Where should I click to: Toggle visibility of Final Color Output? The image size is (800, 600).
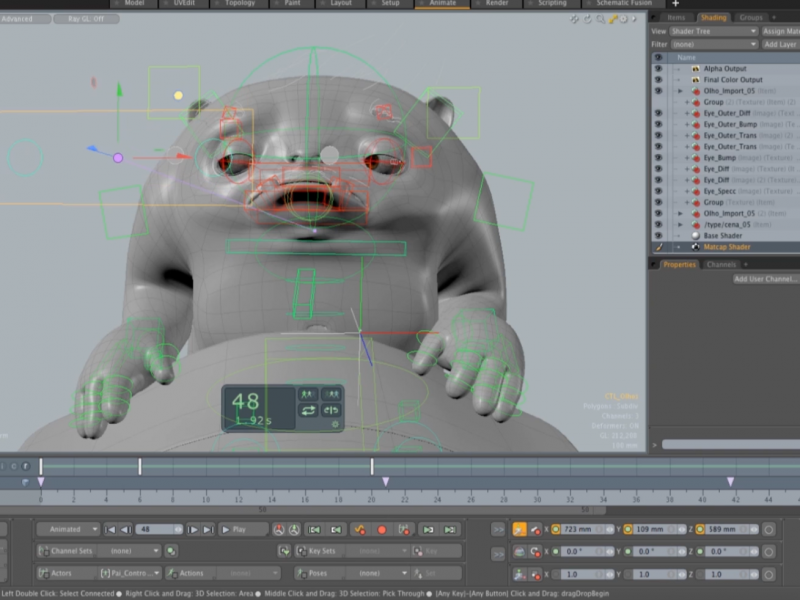click(x=657, y=80)
